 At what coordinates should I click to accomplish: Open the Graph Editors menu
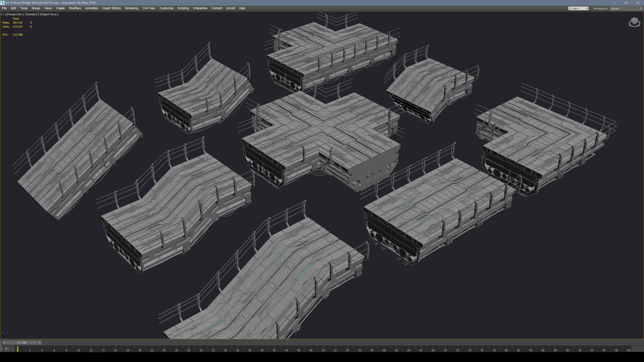112,8
